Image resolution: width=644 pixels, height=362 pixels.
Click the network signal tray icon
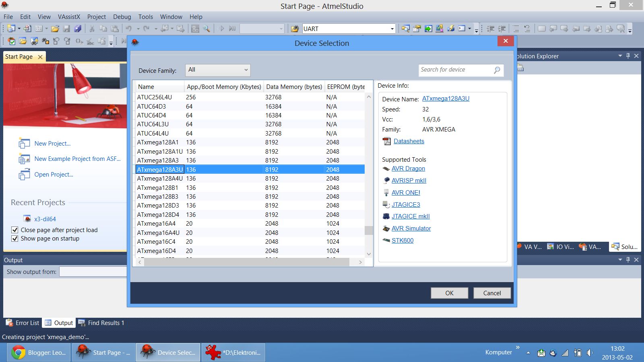pos(566,353)
